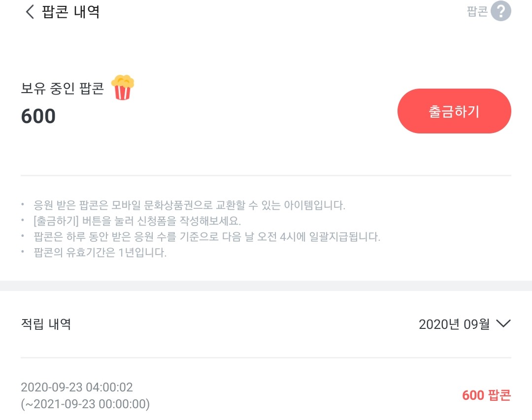The image size is (532, 420).
Task: Tap the notice about 유효기간 1년
Action: 100,254
